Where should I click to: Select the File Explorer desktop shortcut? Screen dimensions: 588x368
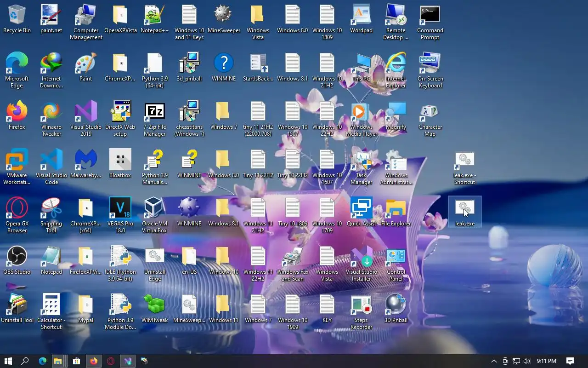pos(396,213)
